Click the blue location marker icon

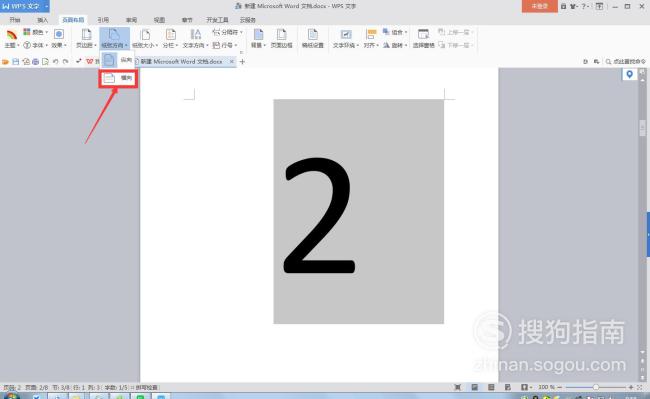click(x=629, y=74)
